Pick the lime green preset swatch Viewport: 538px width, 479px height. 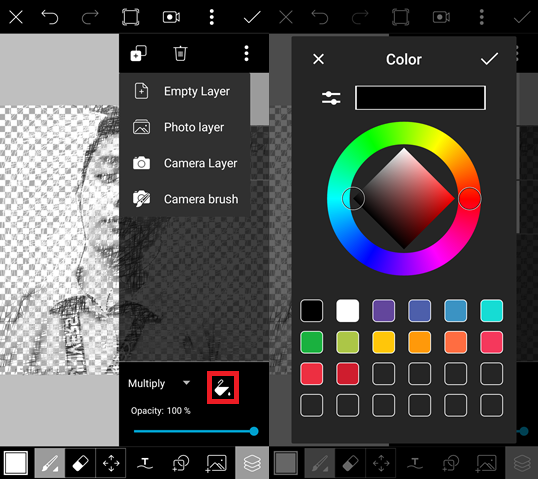348,342
